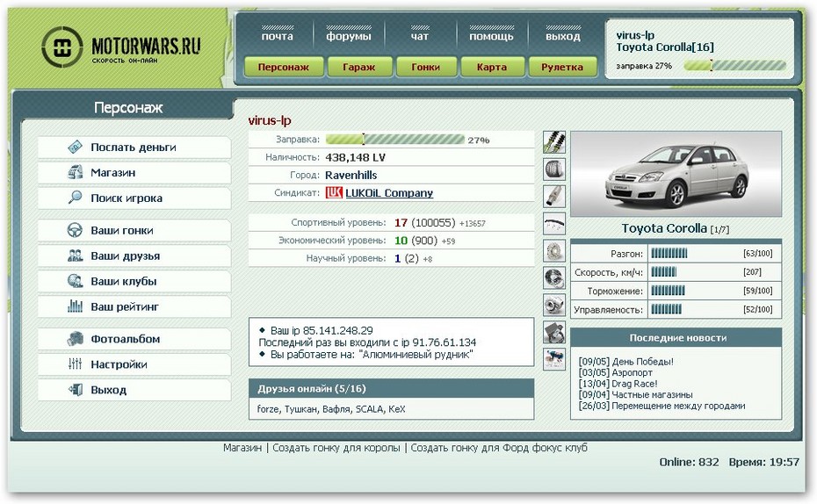Click the door icon beside Выход
The width and height of the screenshot is (817, 504).
(x=75, y=390)
